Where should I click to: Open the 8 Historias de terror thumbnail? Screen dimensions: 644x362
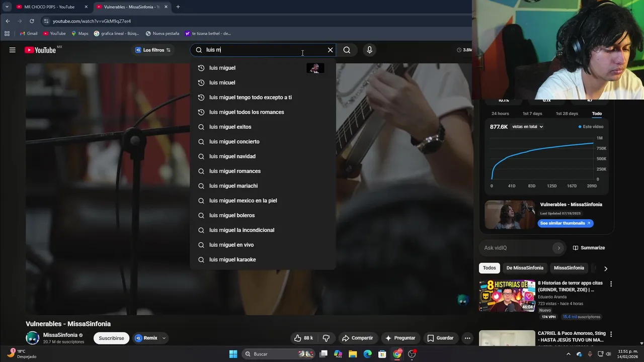click(x=507, y=296)
